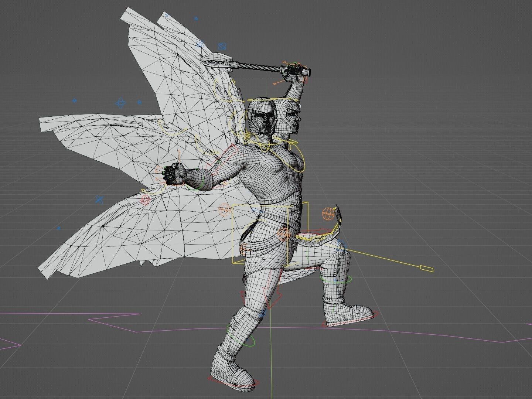The width and height of the screenshot is (532, 399).
Task: Click the character's clenched outstretched fist
Action: (x=174, y=174)
